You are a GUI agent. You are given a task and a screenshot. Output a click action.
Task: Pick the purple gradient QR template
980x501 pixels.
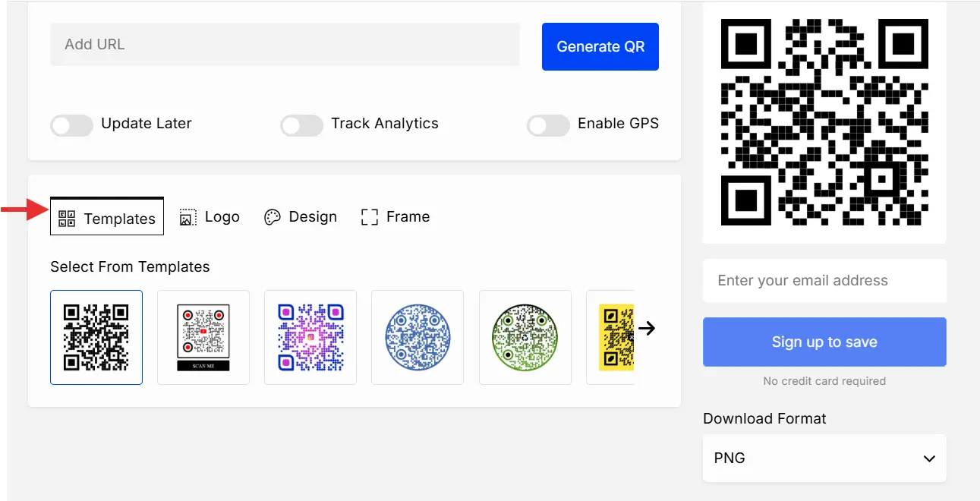point(310,337)
